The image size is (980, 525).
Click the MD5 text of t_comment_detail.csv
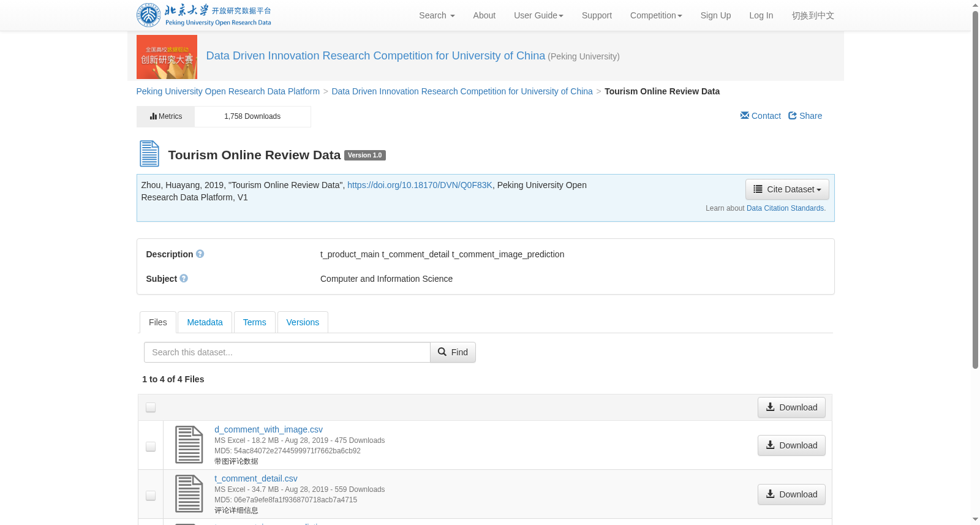click(x=285, y=500)
